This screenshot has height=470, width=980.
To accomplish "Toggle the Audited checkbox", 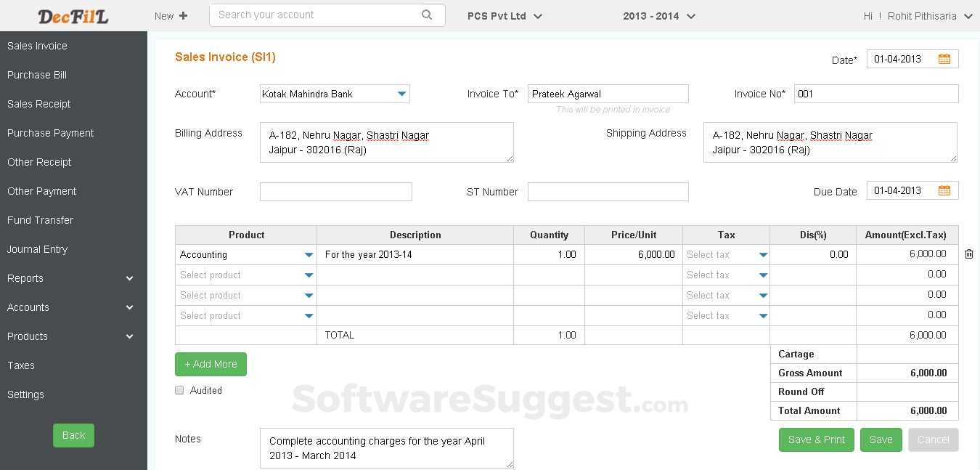I will pyautogui.click(x=179, y=390).
